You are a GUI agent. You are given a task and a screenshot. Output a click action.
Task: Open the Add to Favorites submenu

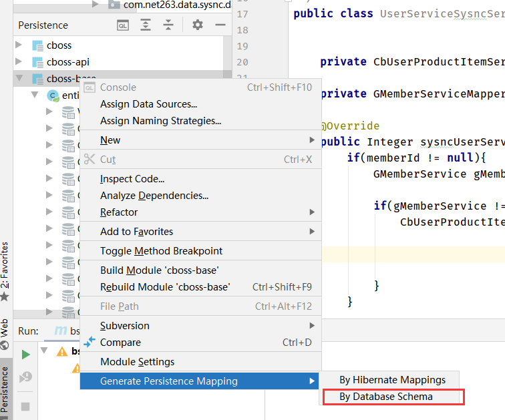tap(200, 232)
